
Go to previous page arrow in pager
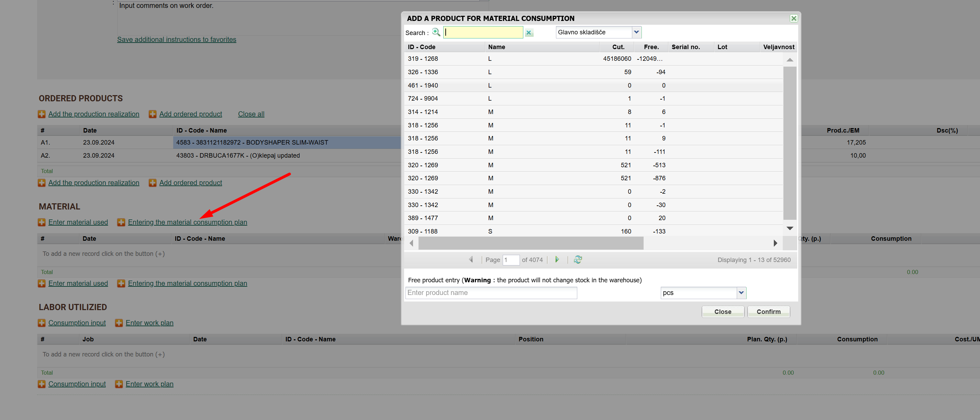[471, 260]
